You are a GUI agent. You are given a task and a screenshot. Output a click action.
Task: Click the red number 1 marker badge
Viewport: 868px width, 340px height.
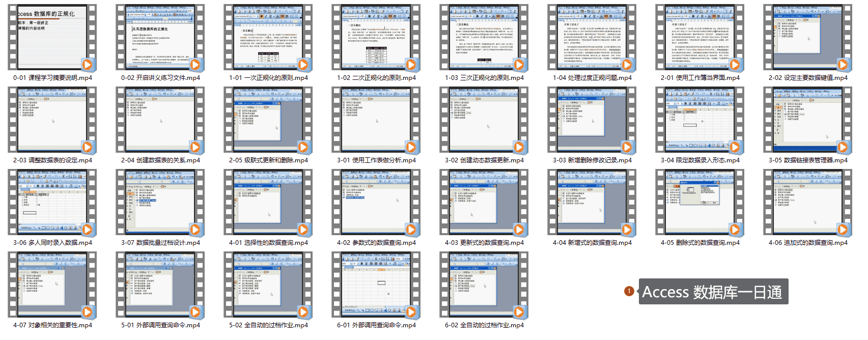[629, 291]
